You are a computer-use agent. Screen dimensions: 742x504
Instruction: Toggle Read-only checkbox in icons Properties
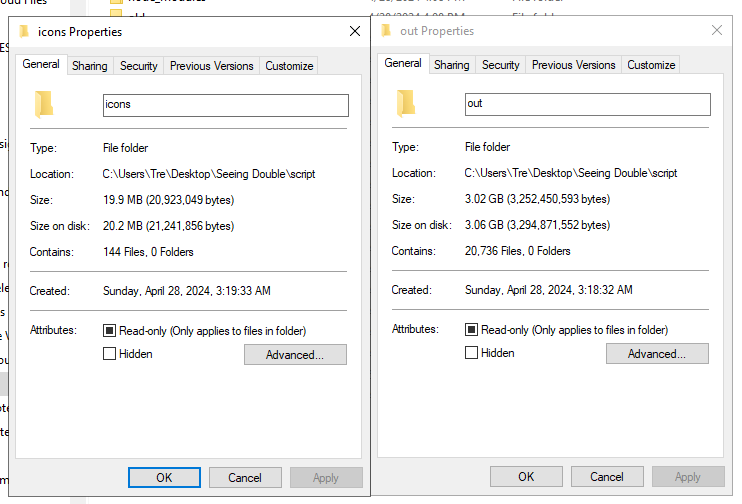pyautogui.click(x=109, y=330)
